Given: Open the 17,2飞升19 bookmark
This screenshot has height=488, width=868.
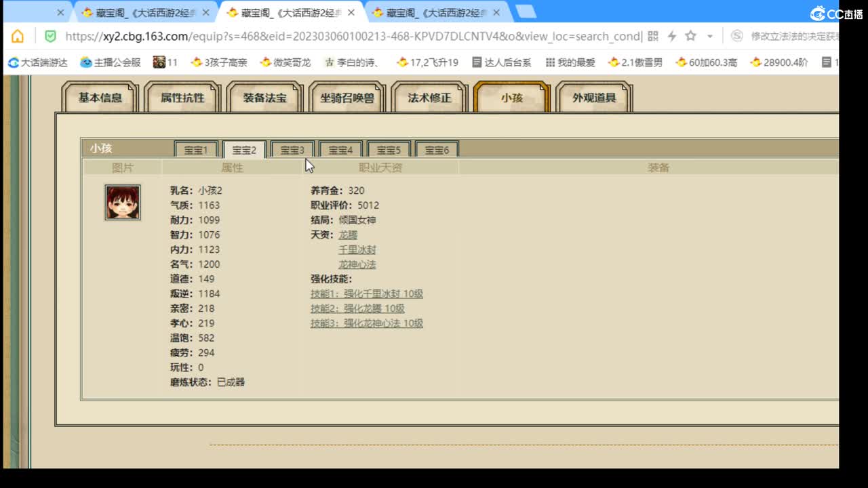Looking at the screenshot, I should tap(428, 62).
